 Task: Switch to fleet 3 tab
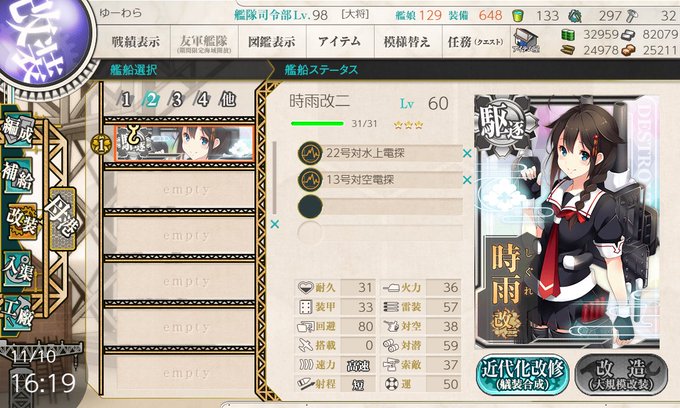point(177,100)
